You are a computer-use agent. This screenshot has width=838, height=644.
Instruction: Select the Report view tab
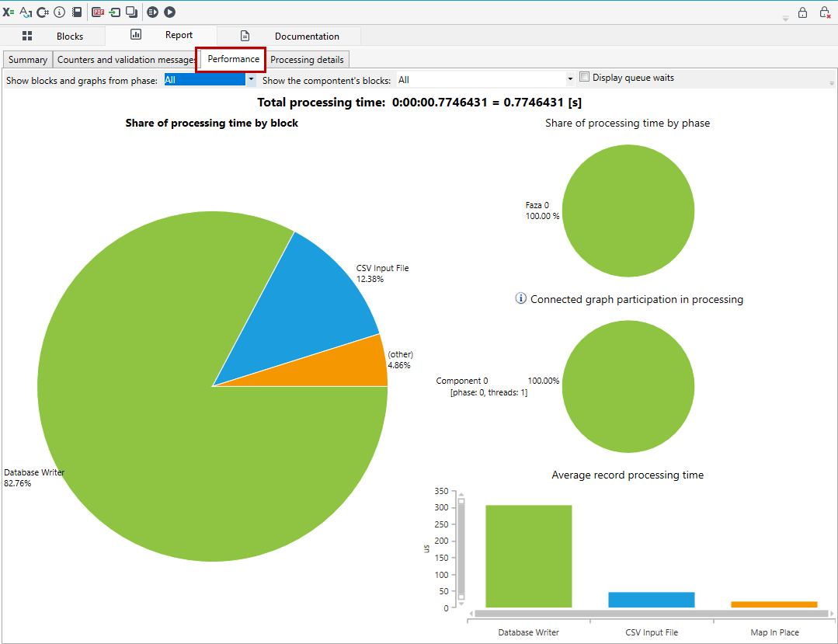pos(162,35)
